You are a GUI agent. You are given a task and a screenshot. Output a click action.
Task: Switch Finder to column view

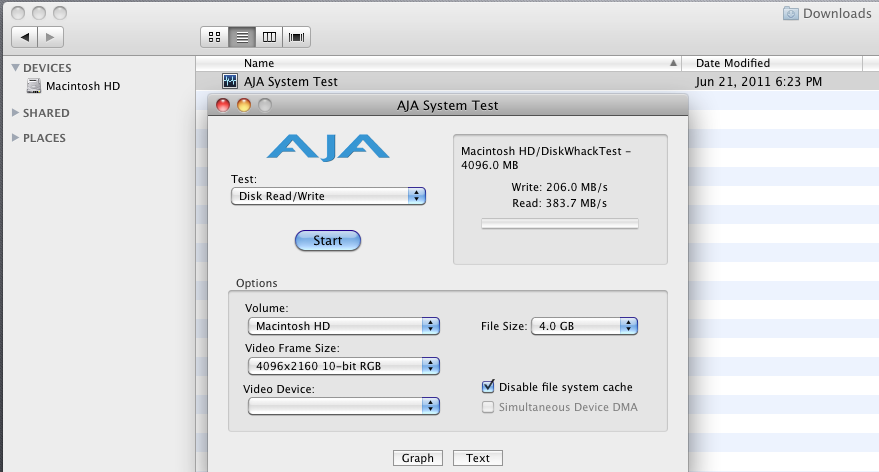269,37
